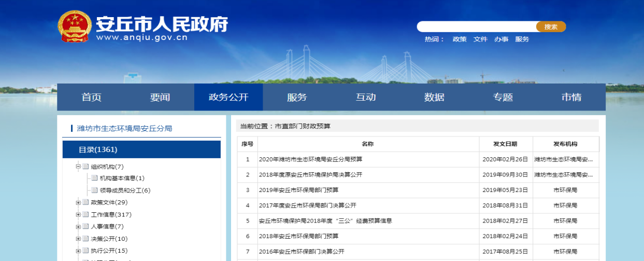Image resolution: width=644 pixels, height=261 pixels.
Task: Select 机构基本信息(1) tree item
Action: pyautogui.click(x=122, y=178)
